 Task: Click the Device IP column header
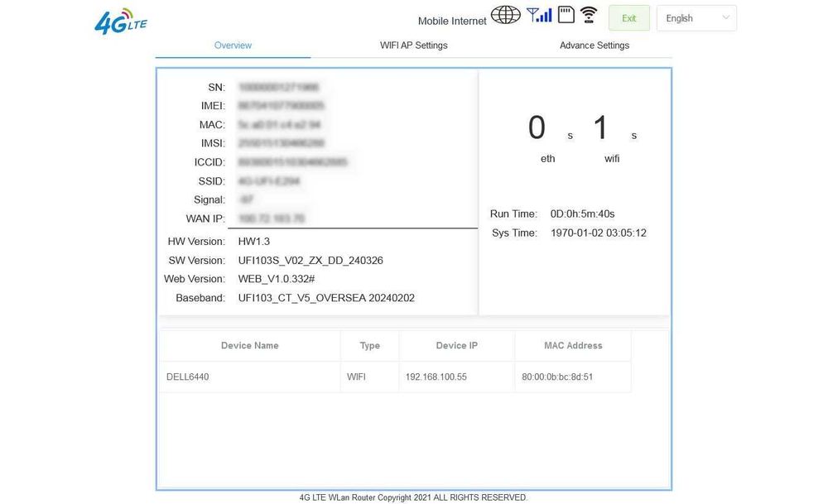click(x=457, y=346)
